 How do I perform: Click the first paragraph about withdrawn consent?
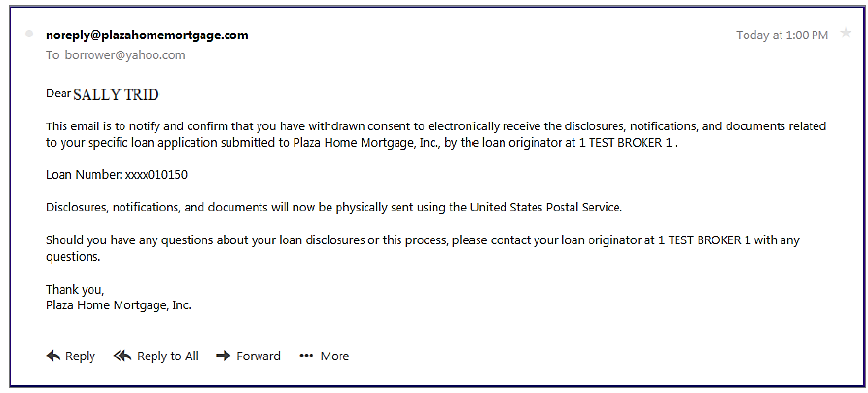(x=436, y=134)
